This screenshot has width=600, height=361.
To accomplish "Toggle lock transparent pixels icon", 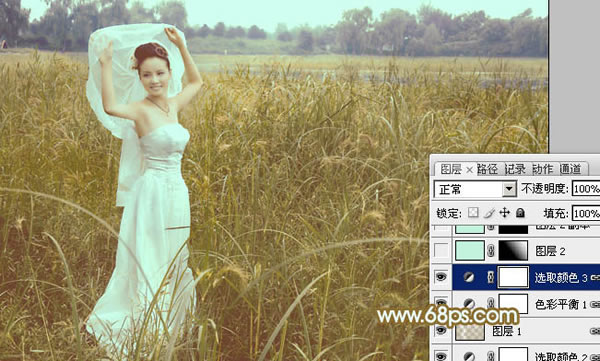I will pyautogui.click(x=473, y=212).
